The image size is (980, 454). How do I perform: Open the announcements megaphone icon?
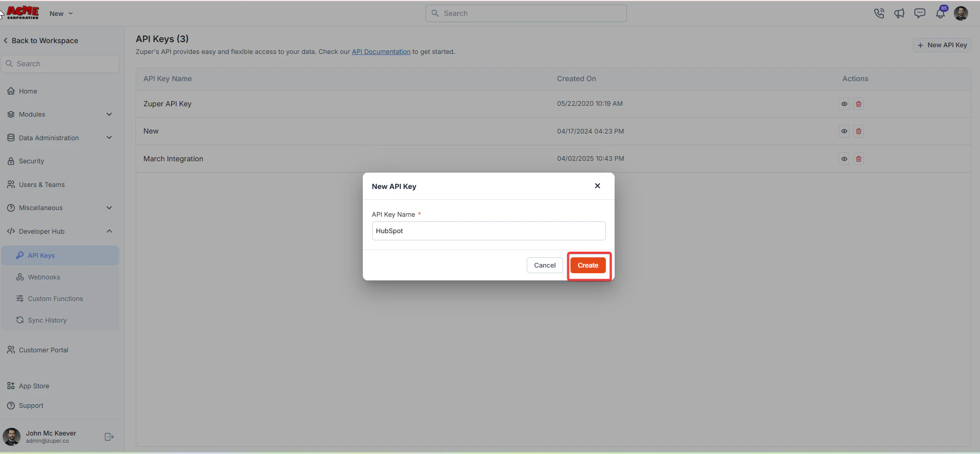click(x=899, y=13)
